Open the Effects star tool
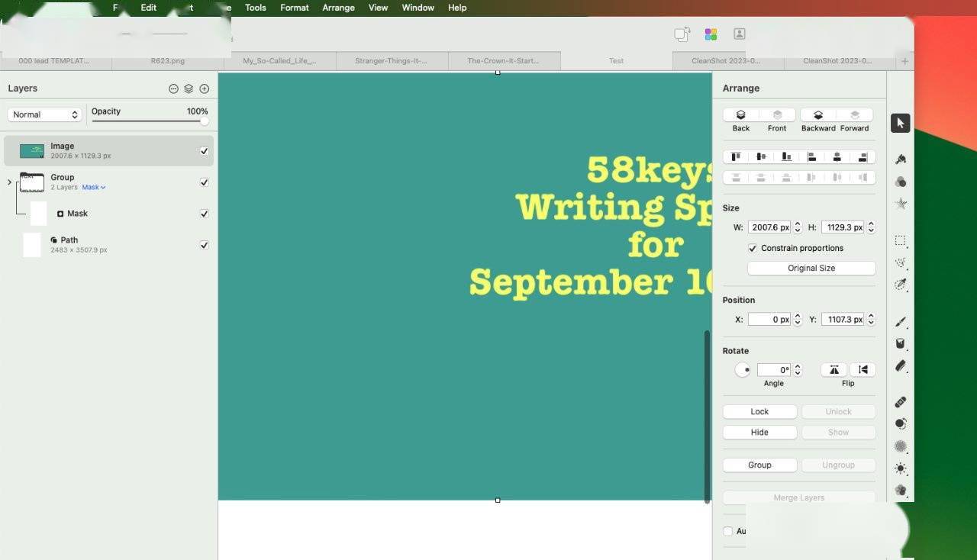The height and width of the screenshot is (560, 977). pyautogui.click(x=901, y=204)
